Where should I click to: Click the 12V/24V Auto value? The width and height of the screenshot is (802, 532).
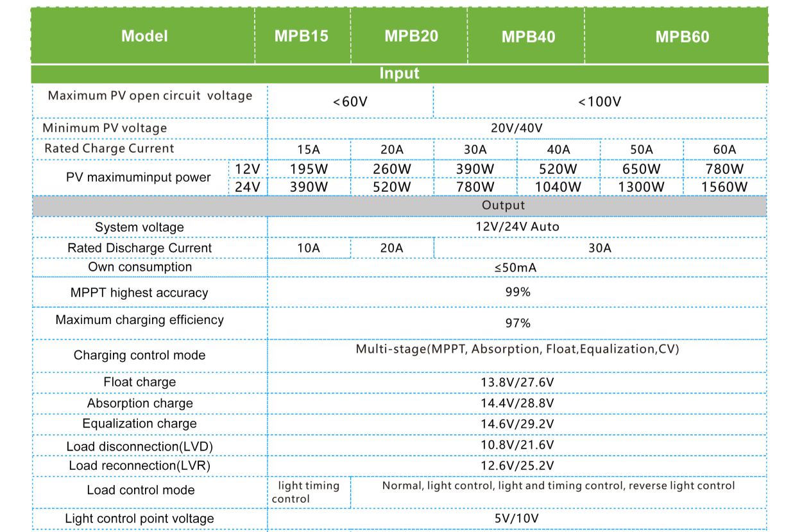(x=517, y=227)
